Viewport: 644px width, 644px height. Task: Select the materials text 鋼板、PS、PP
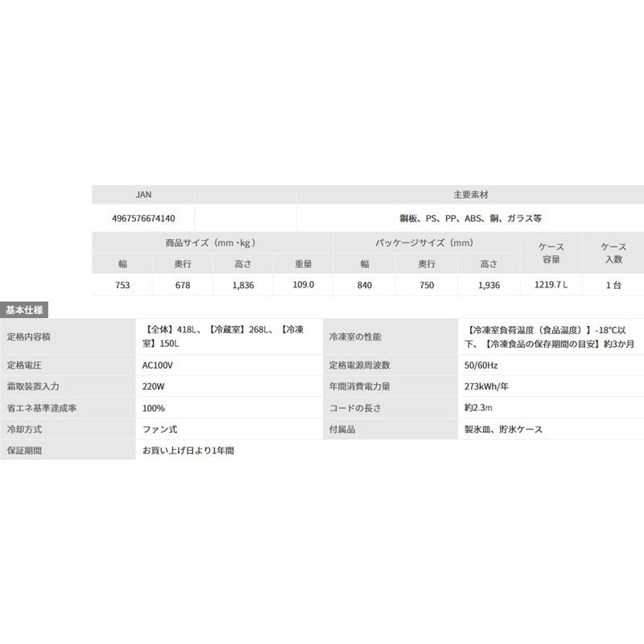coord(427,218)
